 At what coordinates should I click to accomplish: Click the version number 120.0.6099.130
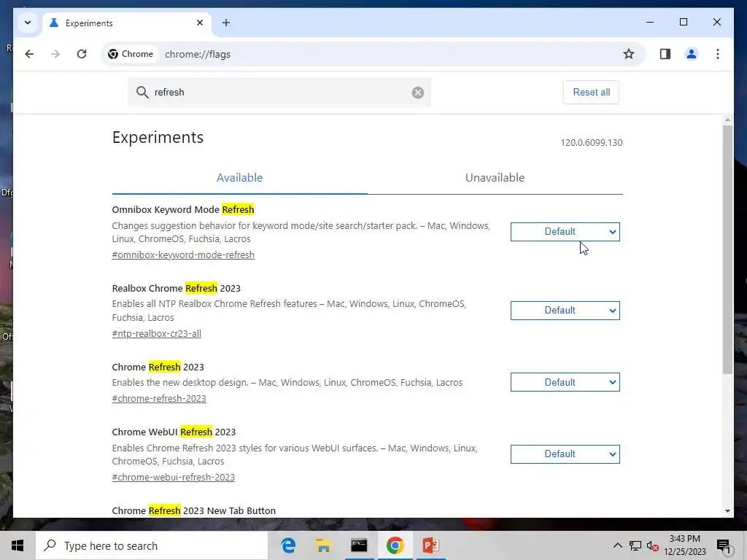pyautogui.click(x=591, y=143)
